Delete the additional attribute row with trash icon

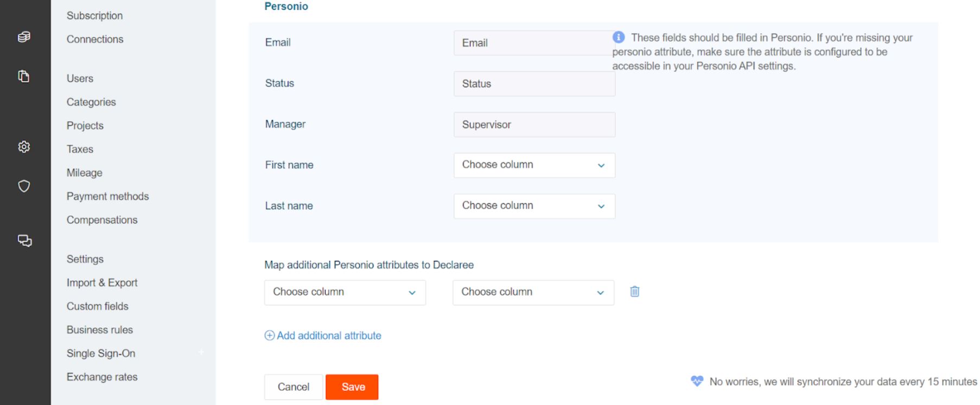(x=634, y=292)
